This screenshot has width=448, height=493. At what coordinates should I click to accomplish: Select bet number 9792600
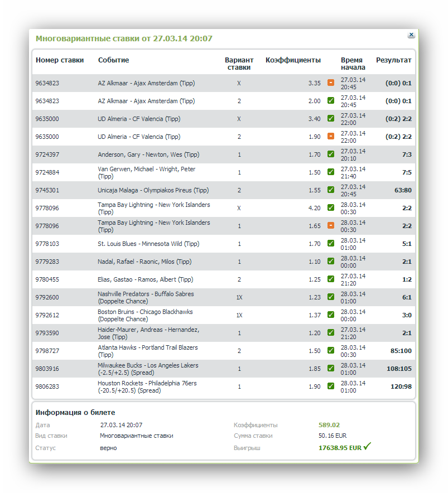47,297
